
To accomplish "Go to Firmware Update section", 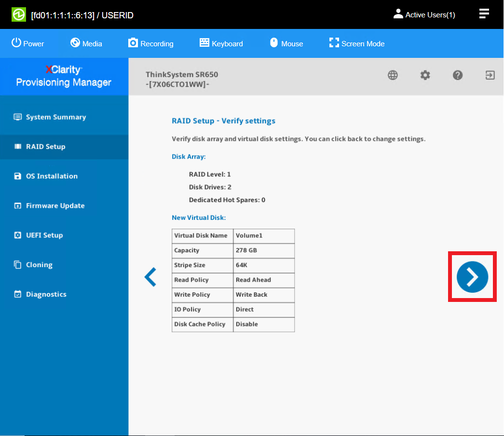I will pos(55,205).
